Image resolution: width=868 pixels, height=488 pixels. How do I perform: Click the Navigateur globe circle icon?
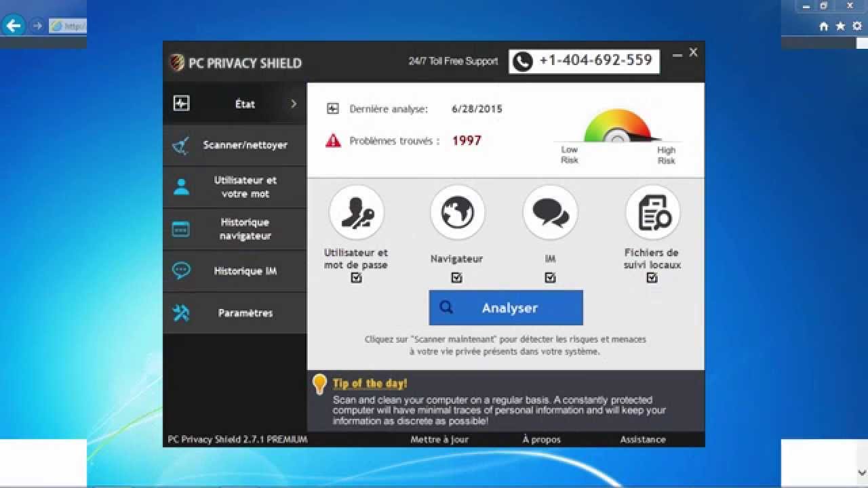coord(458,213)
